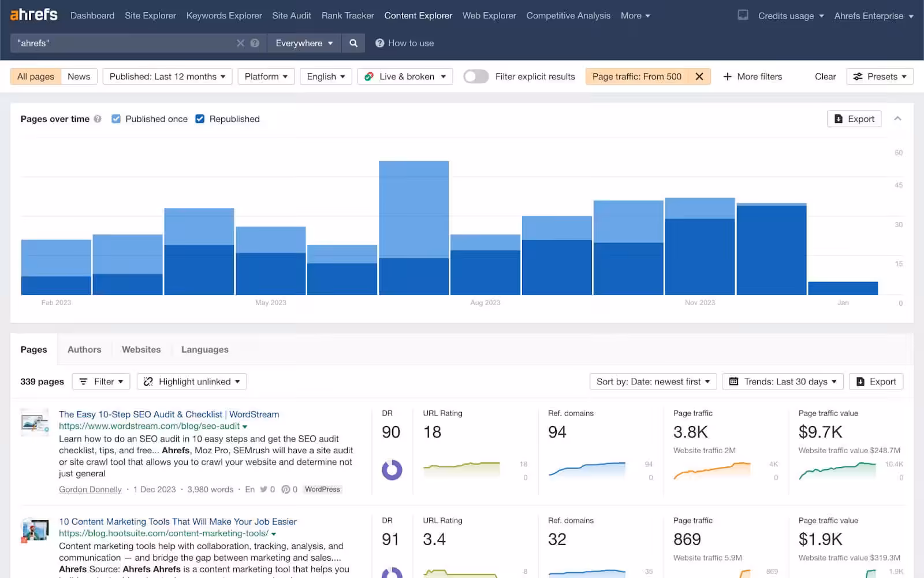
Task: Enable Filter explicit results toggle
Action: point(476,76)
